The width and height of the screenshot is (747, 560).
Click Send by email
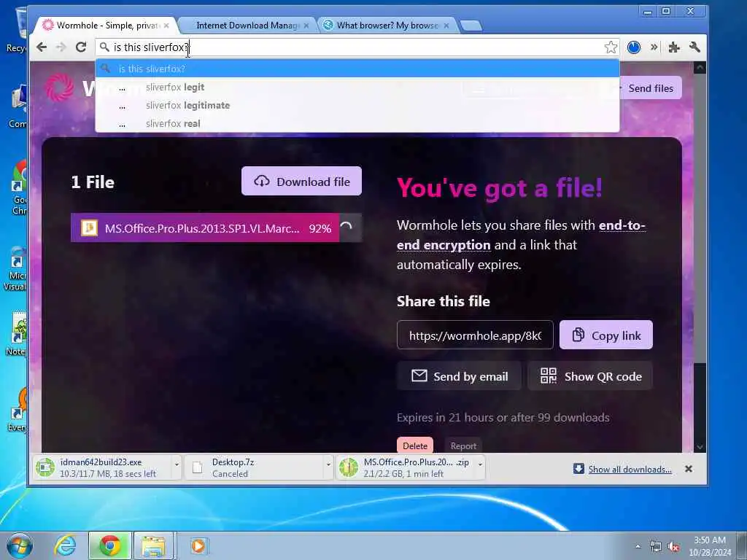460,376
